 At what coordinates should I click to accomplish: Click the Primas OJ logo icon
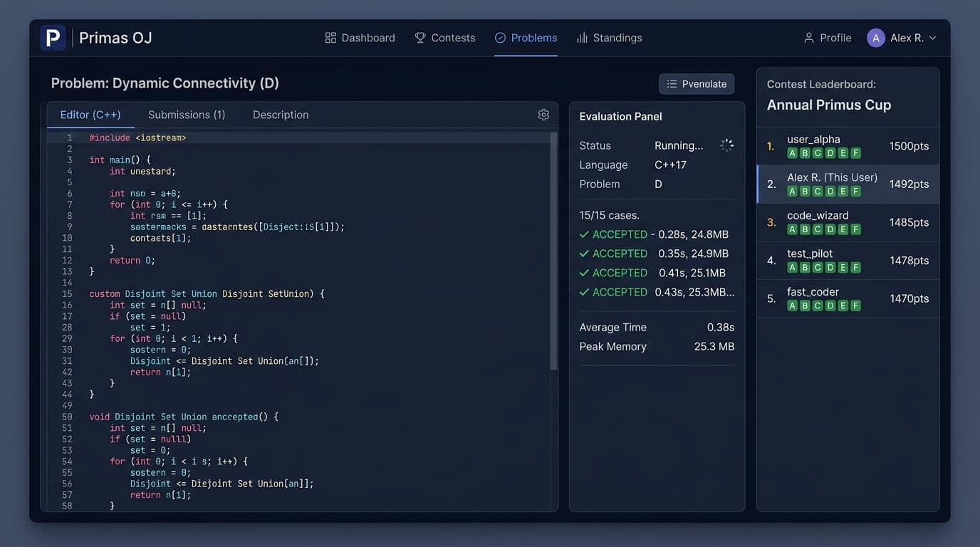pos(53,38)
